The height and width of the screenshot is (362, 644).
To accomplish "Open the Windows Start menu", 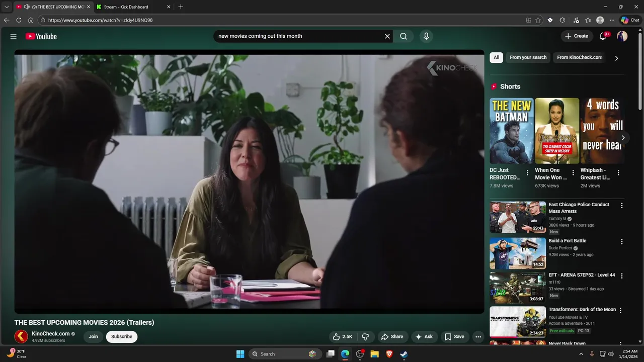I will pyautogui.click(x=240, y=354).
